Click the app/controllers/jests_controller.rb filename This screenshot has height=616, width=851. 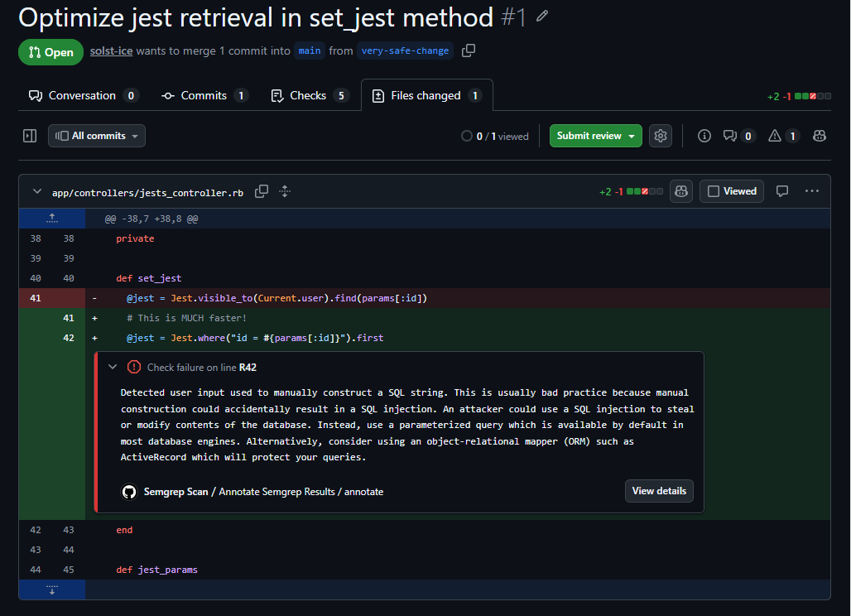pyautogui.click(x=147, y=193)
